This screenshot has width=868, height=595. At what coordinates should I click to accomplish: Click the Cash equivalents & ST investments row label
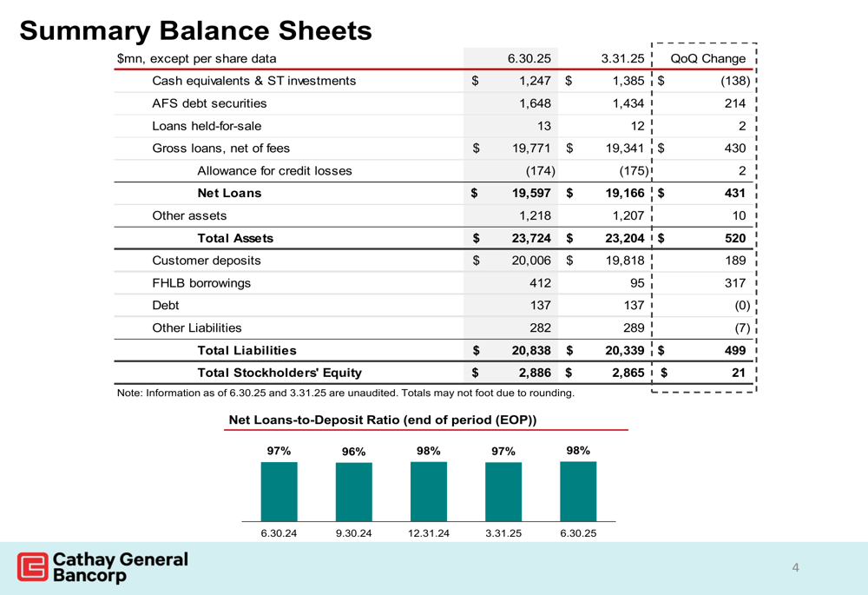click(x=254, y=81)
